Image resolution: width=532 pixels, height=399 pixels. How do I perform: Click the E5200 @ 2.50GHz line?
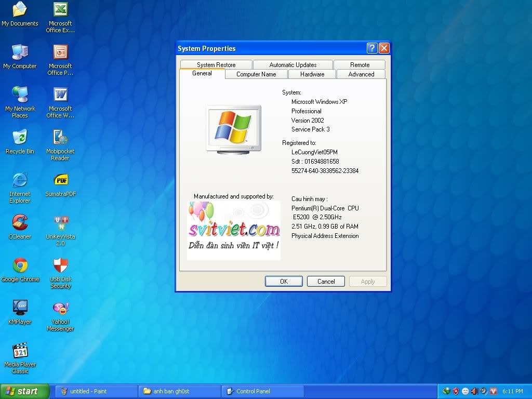317,217
